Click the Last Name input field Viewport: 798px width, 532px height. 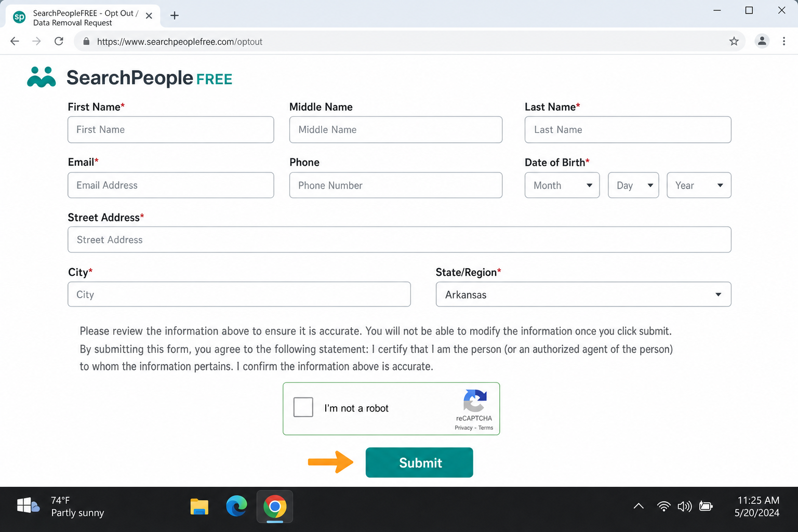coord(628,130)
